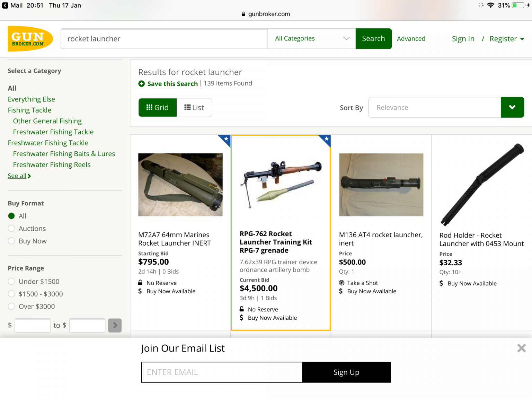Viewport: 532px width, 399px height.
Task: Click the top-level Freshwater Fishing Tackle category
Action: click(48, 143)
